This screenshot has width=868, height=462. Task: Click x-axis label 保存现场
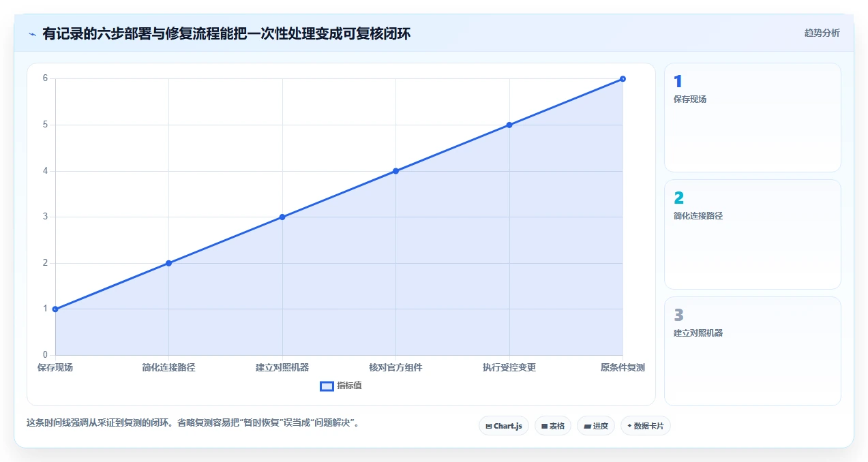pyautogui.click(x=55, y=367)
